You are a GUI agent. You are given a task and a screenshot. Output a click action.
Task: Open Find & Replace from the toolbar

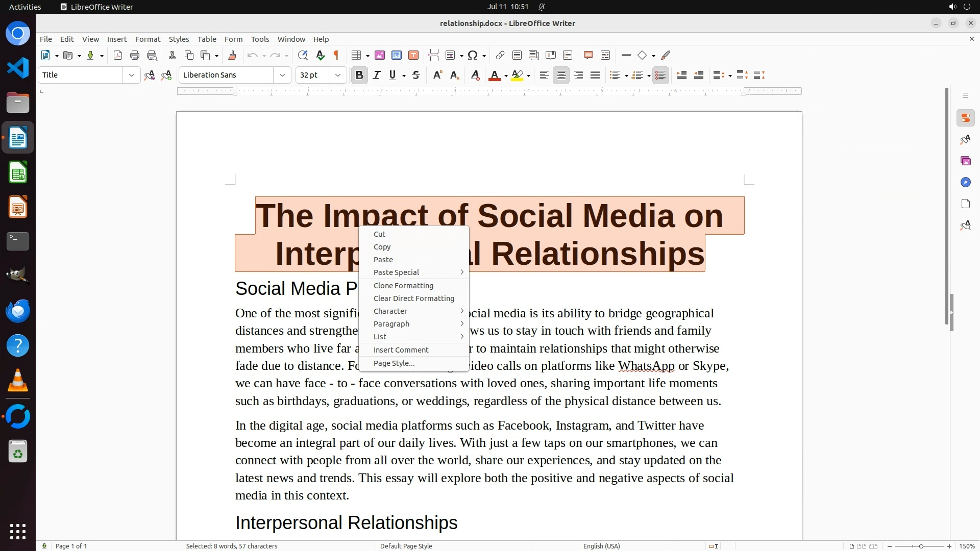tap(303, 56)
